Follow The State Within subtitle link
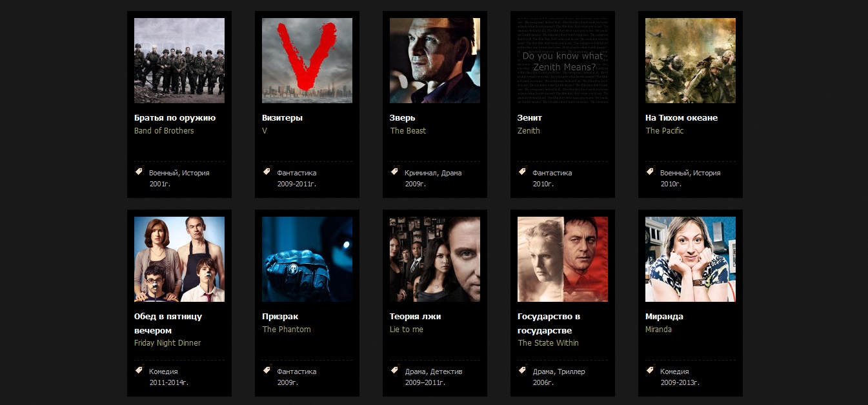The height and width of the screenshot is (405, 868). (549, 343)
